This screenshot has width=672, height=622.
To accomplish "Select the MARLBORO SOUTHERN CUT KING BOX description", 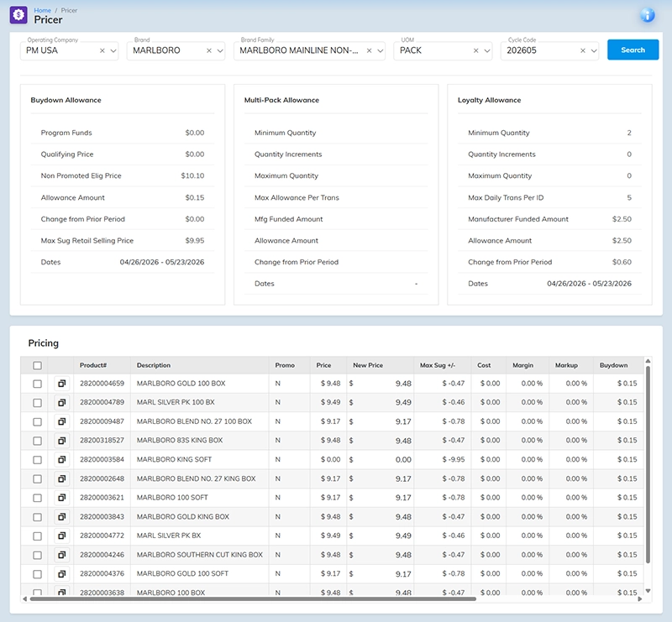I will pyautogui.click(x=200, y=555).
